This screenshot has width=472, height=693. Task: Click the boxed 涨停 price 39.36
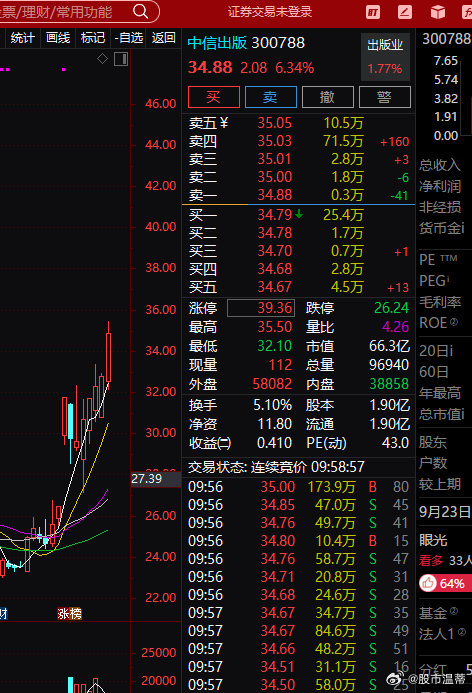(261, 308)
